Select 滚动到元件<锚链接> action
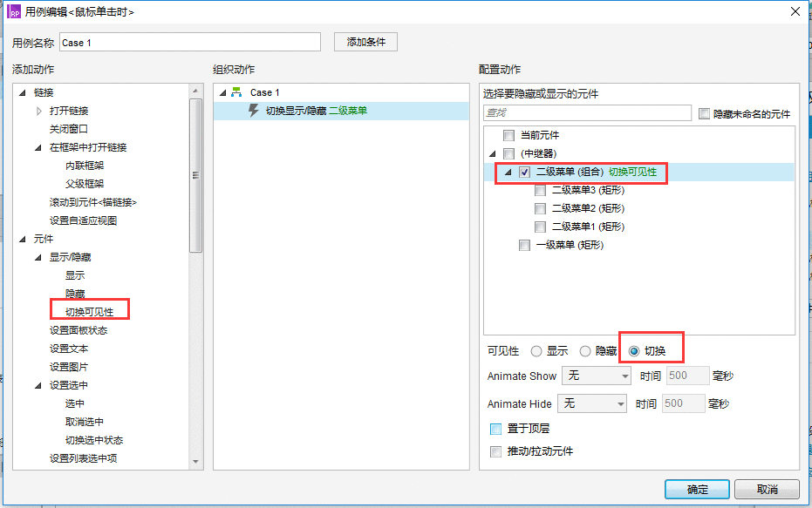The height and width of the screenshot is (508, 812). (93, 202)
